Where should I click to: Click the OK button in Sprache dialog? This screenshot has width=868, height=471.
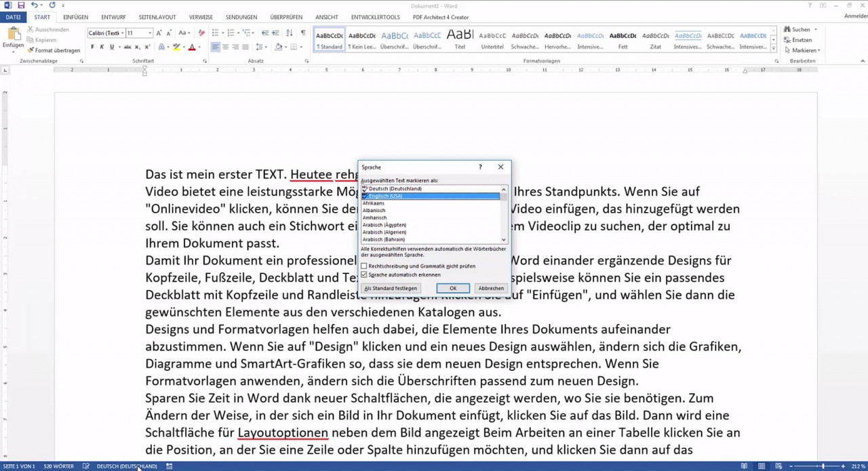tap(452, 288)
